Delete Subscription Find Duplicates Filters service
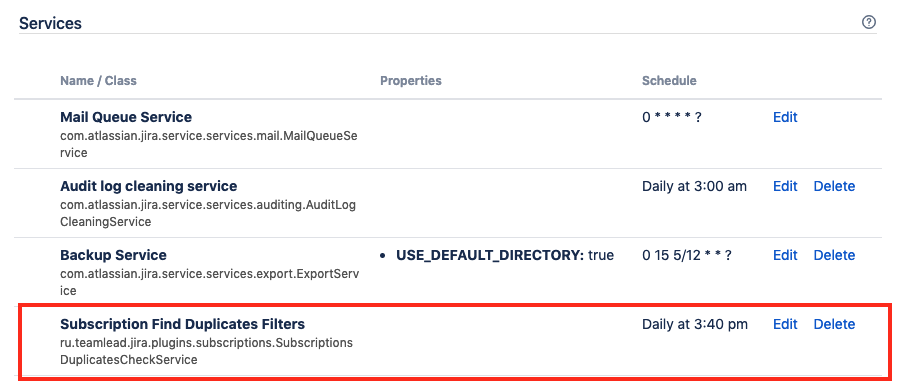 tap(834, 324)
